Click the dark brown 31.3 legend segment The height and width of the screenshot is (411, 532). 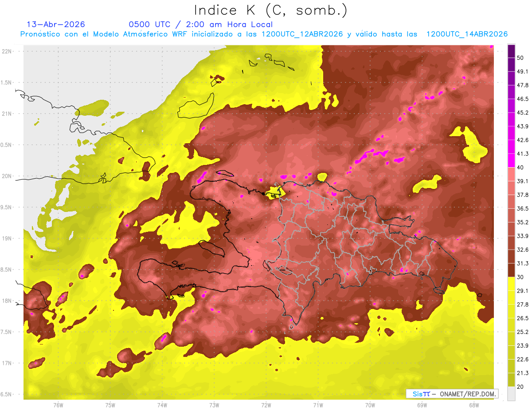pyautogui.click(x=511, y=270)
